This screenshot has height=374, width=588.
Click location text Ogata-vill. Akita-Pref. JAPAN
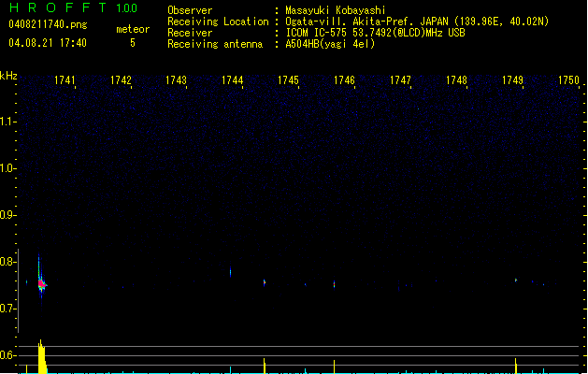pyautogui.click(x=367, y=22)
